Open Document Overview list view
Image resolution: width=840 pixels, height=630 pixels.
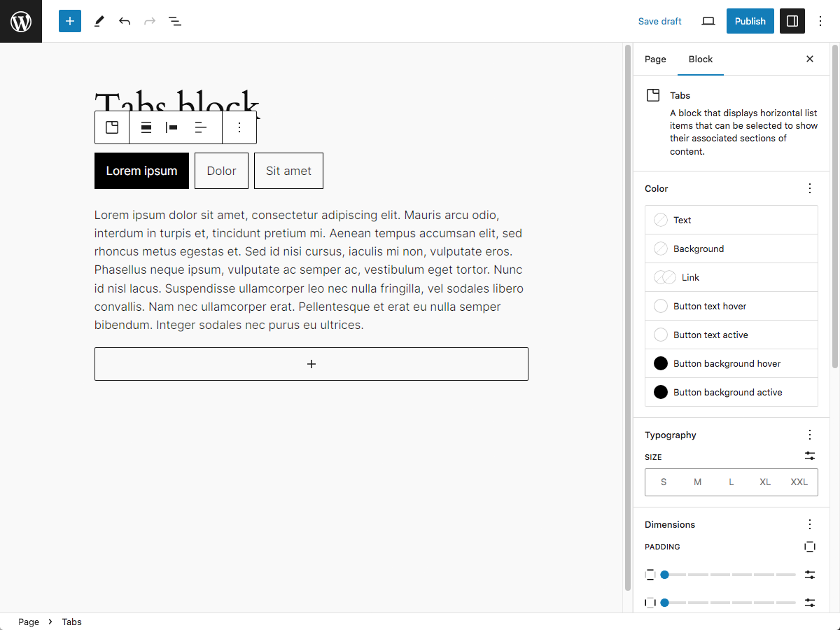[175, 21]
